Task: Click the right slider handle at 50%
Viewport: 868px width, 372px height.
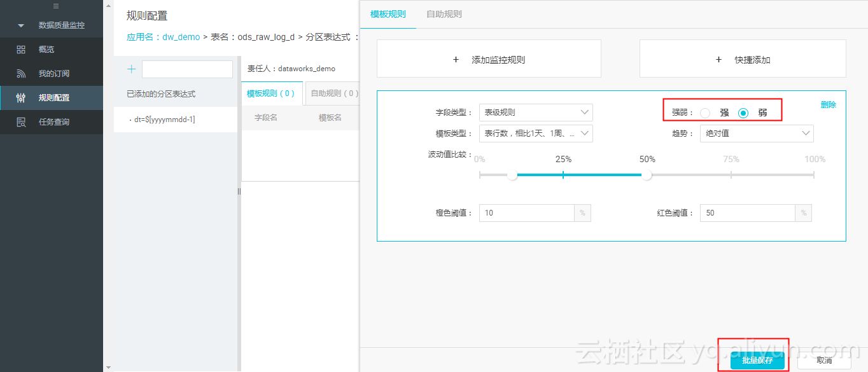Action: (x=647, y=175)
